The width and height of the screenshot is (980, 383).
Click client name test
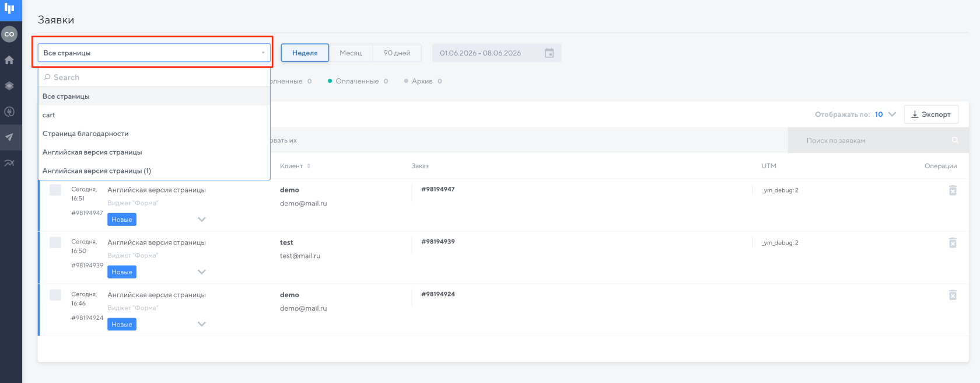286,242
